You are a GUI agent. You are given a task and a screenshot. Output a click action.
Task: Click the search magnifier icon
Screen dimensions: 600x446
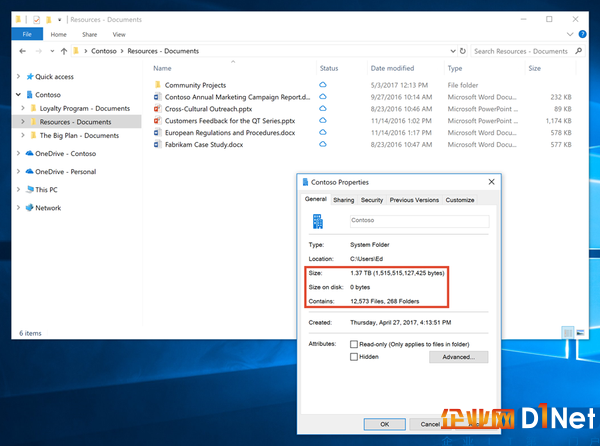578,51
